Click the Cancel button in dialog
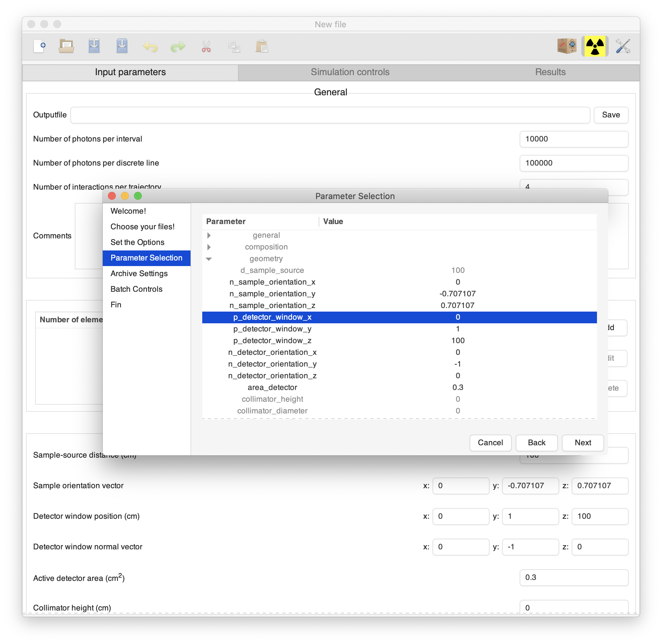 (x=490, y=442)
